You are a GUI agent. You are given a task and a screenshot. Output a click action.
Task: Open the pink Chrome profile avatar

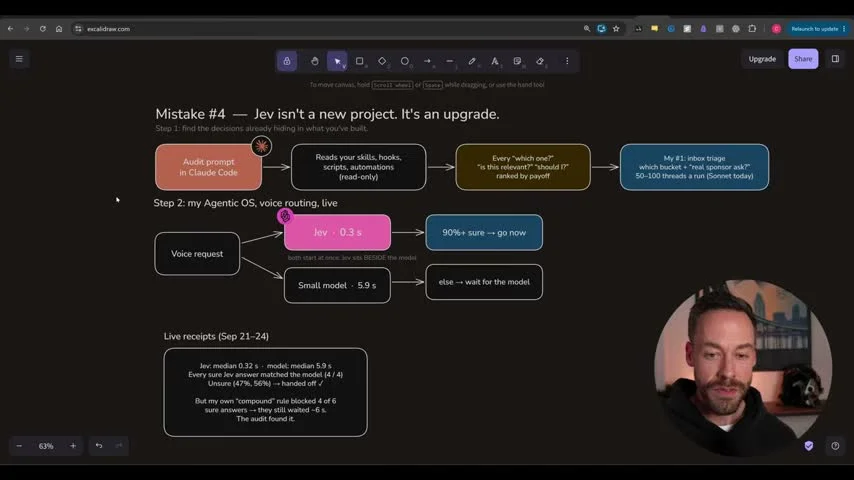(776, 29)
